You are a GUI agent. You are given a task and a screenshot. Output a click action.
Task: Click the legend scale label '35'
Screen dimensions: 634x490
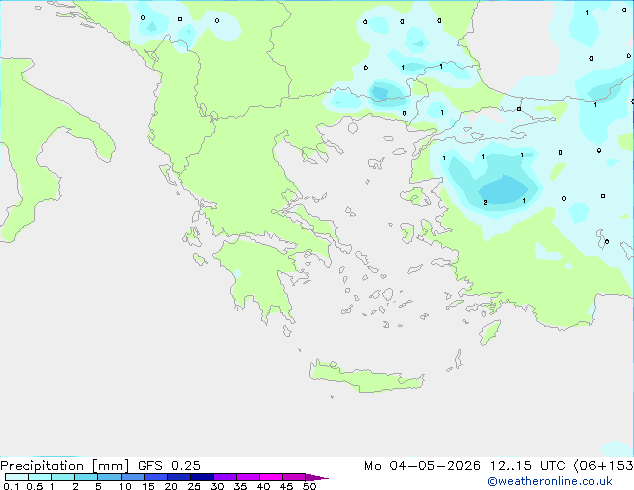tap(240, 486)
